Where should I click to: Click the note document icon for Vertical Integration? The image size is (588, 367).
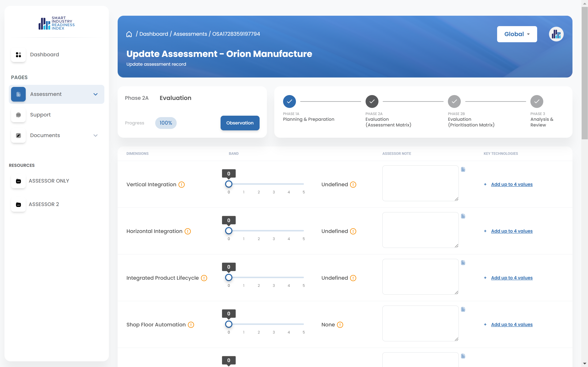coord(463,169)
